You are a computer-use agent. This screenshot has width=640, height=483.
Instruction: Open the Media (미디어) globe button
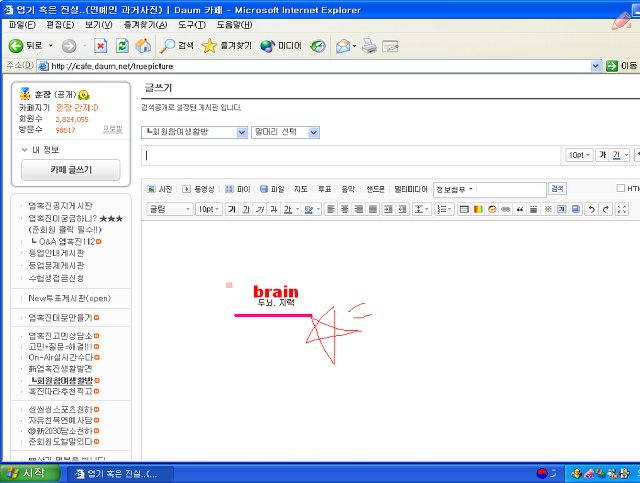point(281,46)
